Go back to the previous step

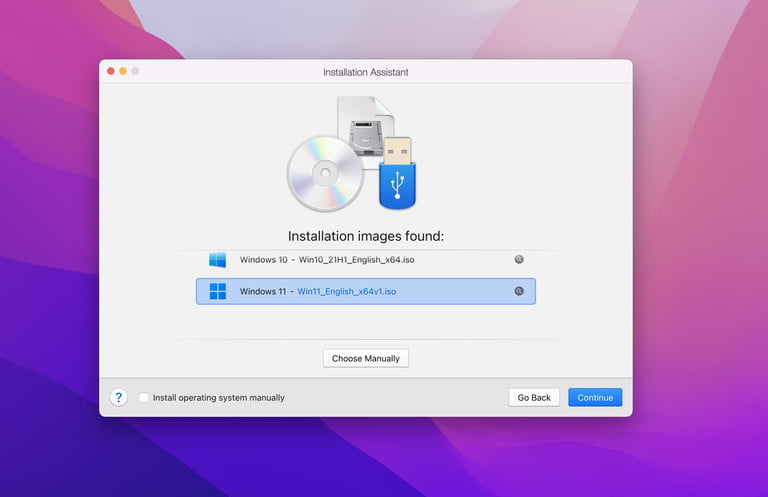click(x=534, y=398)
